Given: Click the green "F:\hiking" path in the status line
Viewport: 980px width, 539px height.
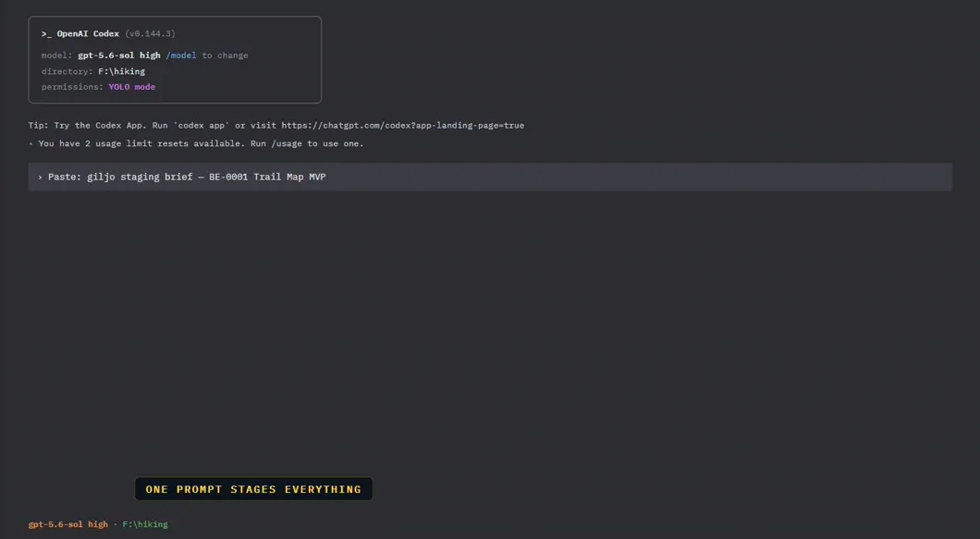Looking at the screenshot, I should [145, 524].
